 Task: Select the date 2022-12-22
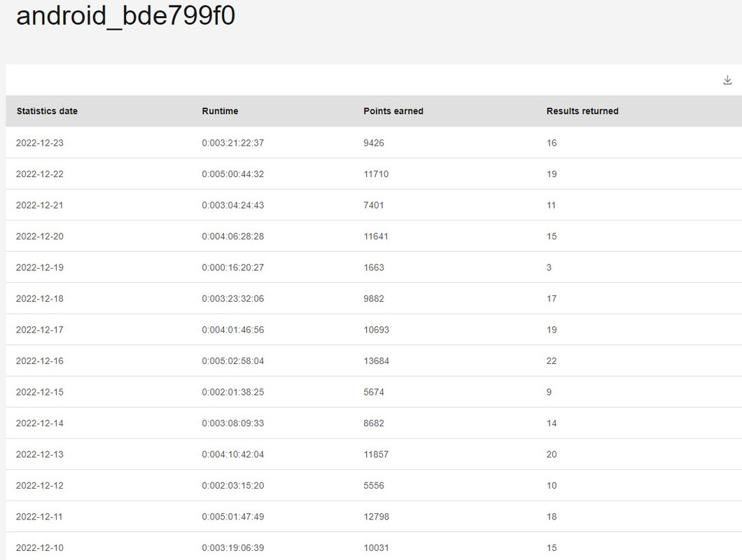click(x=40, y=174)
